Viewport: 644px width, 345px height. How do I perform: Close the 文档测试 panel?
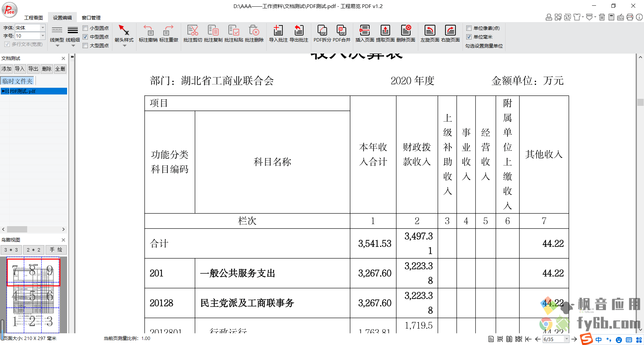63,58
